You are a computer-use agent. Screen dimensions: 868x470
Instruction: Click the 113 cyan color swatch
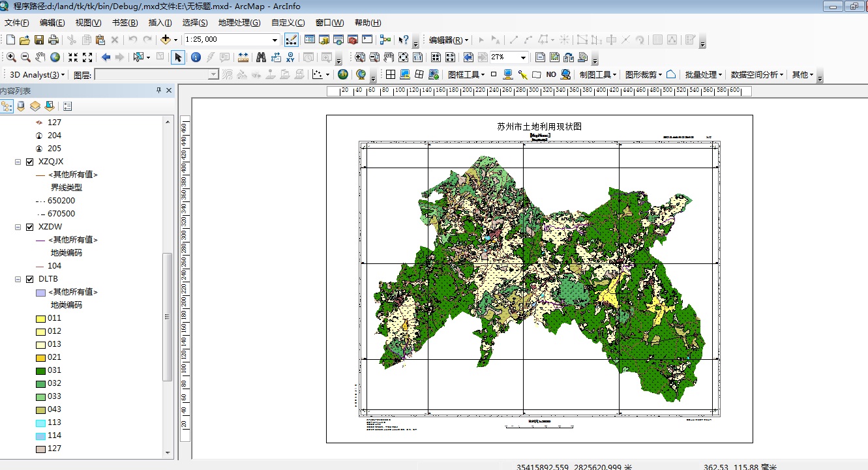click(40, 422)
